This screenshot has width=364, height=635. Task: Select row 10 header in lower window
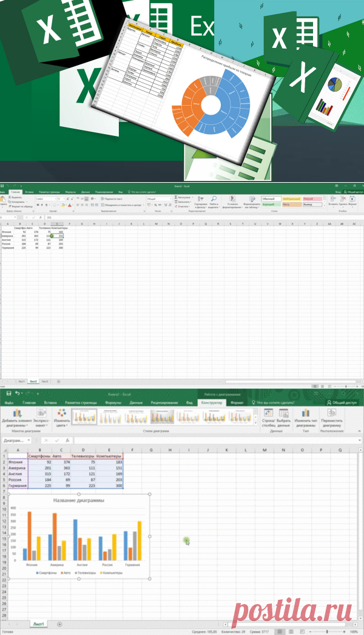(4, 509)
